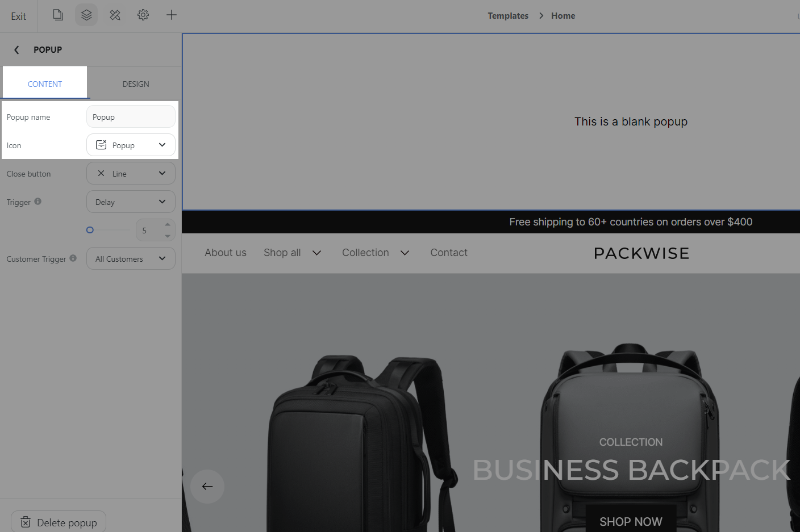This screenshot has height=532, width=800.
Task: Click the Home breadcrumb
Action: pyautogui.click(x=563, y=16)
